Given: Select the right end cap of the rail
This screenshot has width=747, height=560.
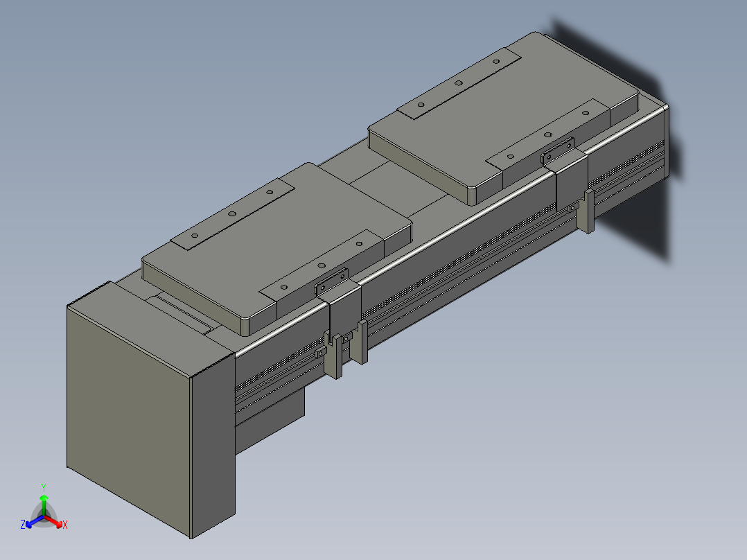Looking at the screenshot, I should (666, 141).
